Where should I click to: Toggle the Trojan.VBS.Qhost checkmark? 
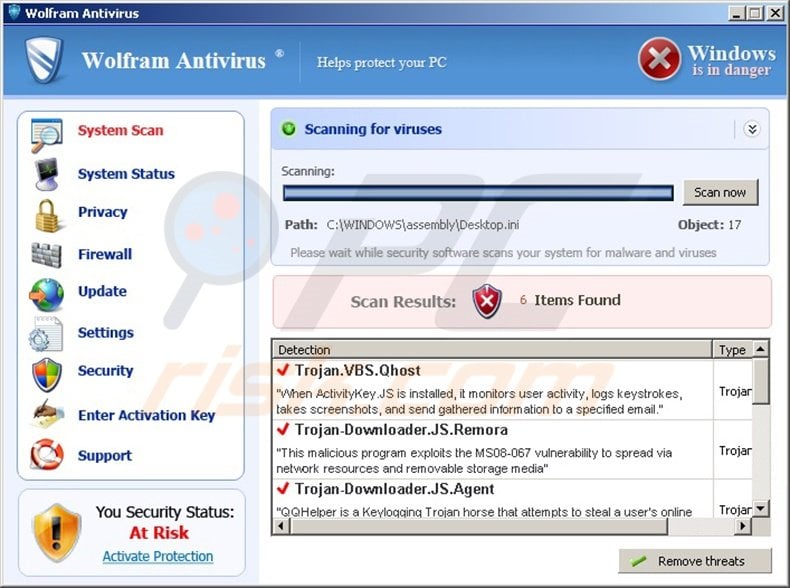tap(283, 370)
